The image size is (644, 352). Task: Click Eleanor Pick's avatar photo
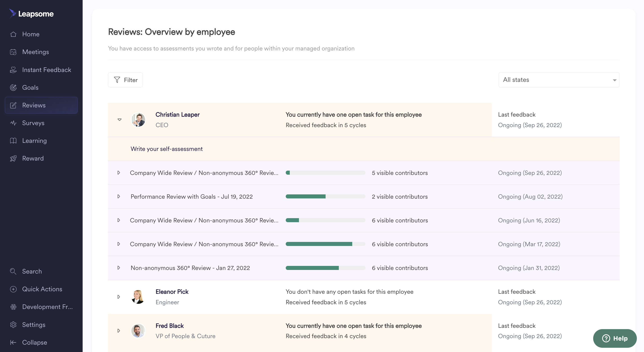pos(138,297)
